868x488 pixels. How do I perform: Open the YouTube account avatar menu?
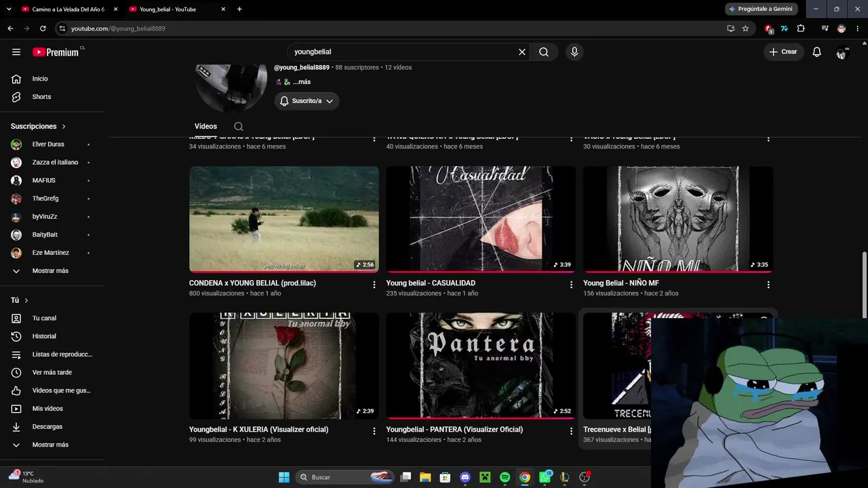point(842,52)
